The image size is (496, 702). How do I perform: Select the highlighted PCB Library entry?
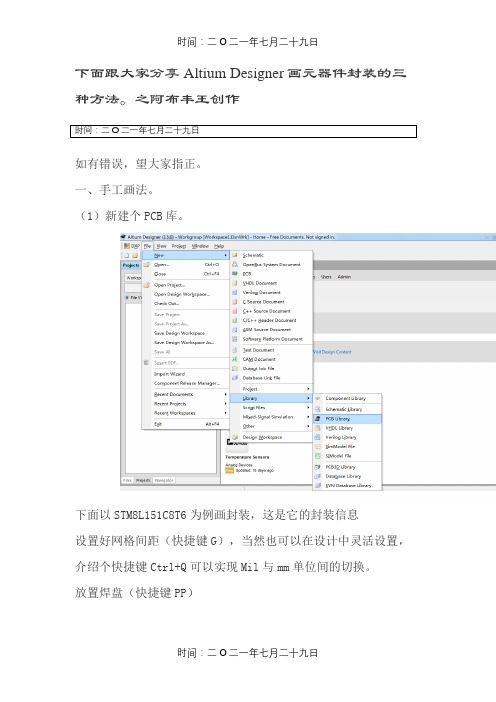(347, 419)
